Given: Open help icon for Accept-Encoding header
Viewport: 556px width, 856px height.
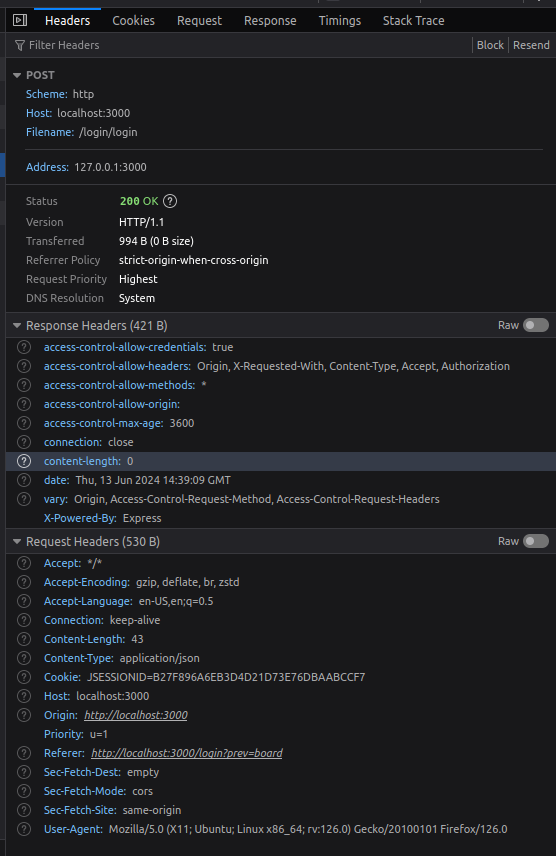Looking at the screenshot, I should pyautogui.click(x=24, y=582).
